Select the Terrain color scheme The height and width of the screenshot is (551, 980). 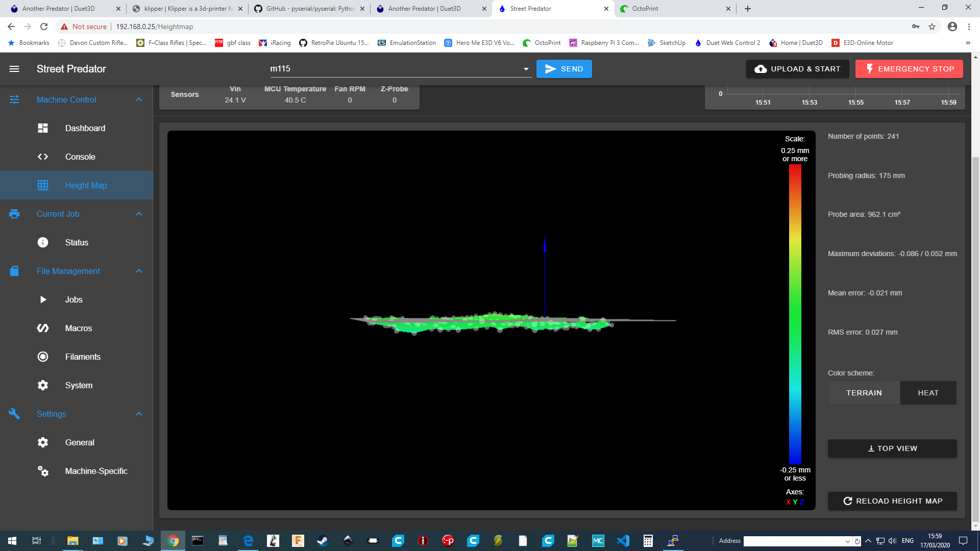click(864, 393)
